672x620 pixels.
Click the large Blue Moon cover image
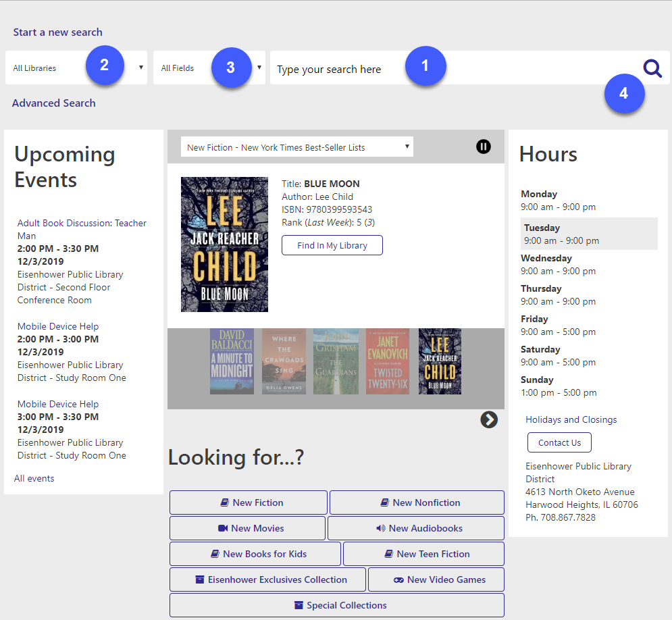click(225, 244)
